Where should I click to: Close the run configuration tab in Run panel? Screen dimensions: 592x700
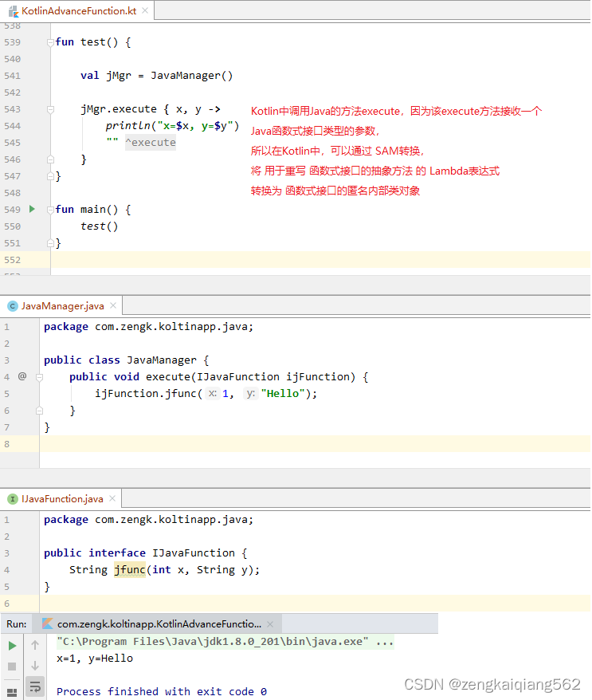[x=270, y=623]
